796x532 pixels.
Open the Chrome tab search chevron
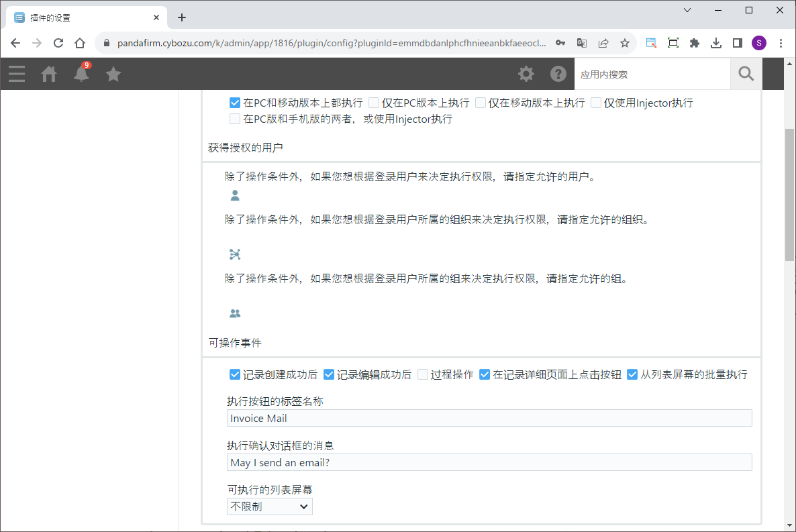click(687, 10)
